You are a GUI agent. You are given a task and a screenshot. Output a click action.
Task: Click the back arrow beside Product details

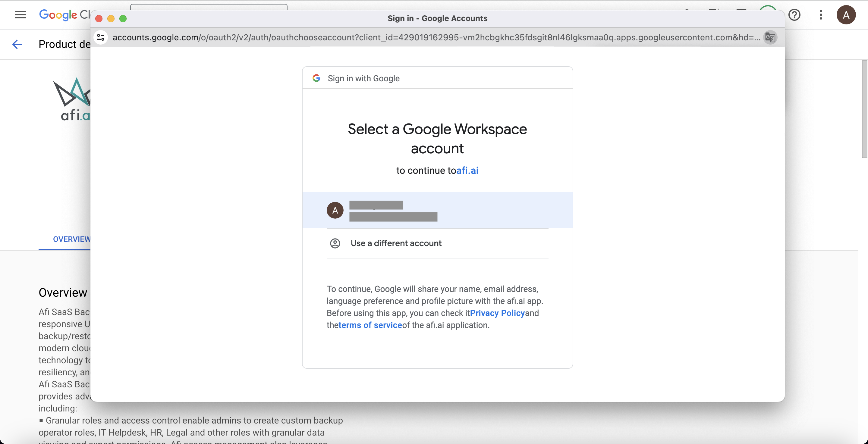click(17, 44)
